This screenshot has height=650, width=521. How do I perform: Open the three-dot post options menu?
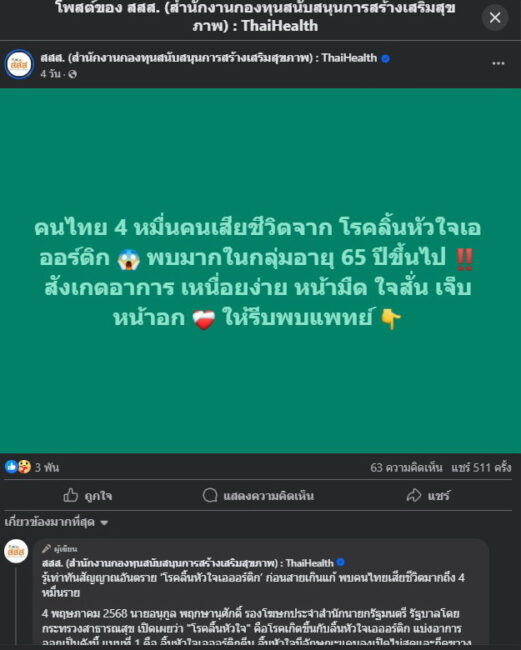[x=498, y=63]
